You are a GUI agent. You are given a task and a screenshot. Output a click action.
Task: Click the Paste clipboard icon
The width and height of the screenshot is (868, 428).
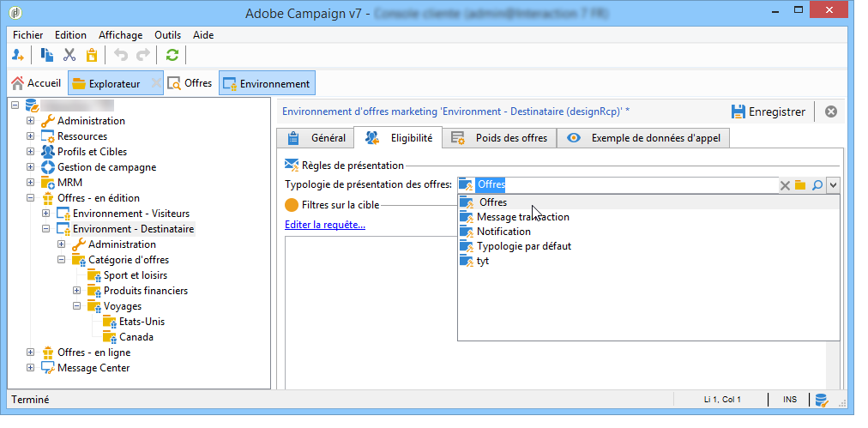91,55
